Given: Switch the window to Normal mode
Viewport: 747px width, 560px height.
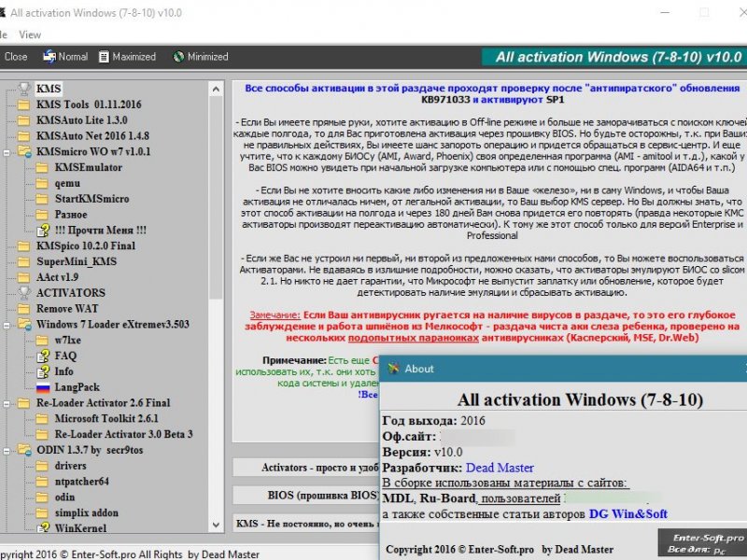Looking at the screenshot, I should click(x=64, y=57).
